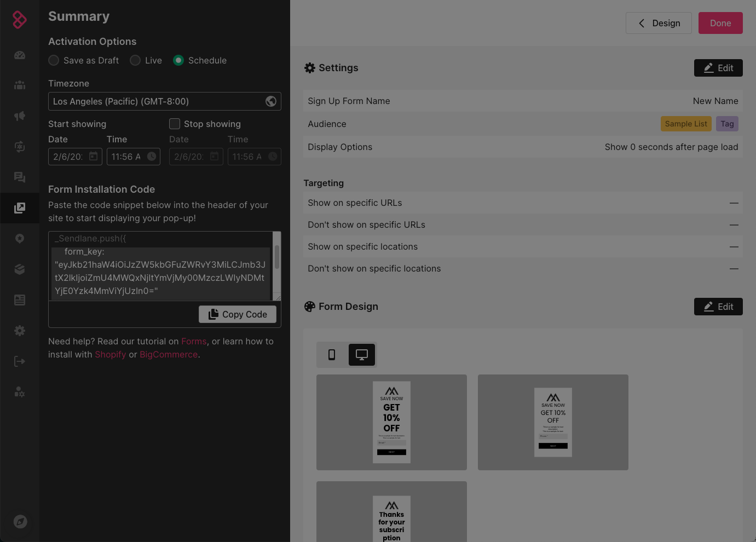Image resolution: width=756 pixels, height=542 pixels.
Task: Open the Los Angeles (Pacific) timezone dropdown
Action: click(x=165, y=101)
